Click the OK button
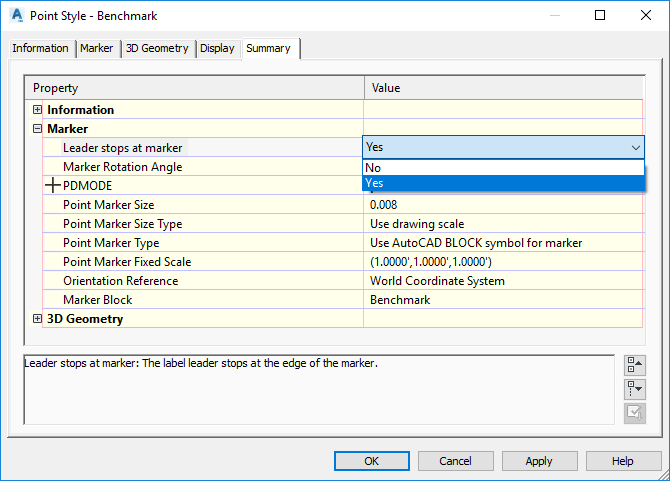The width and height of the screenshot is (670, 481). click(371, 461)
